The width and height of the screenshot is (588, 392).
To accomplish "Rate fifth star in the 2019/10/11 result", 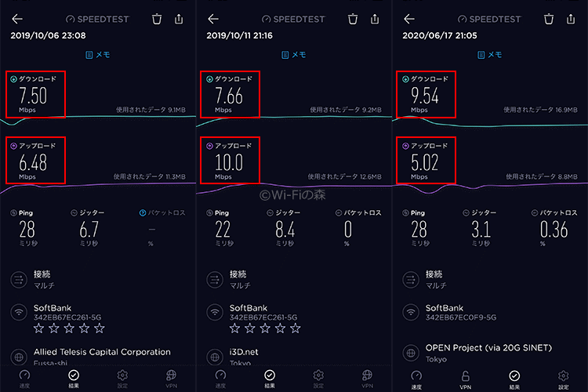I will pyautogui.click(x=296, y=328).
